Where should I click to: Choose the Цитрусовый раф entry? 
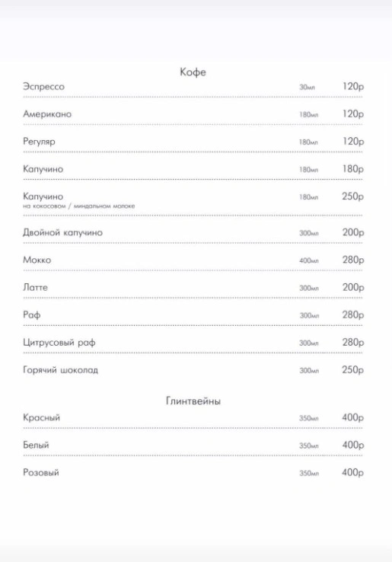59,343
